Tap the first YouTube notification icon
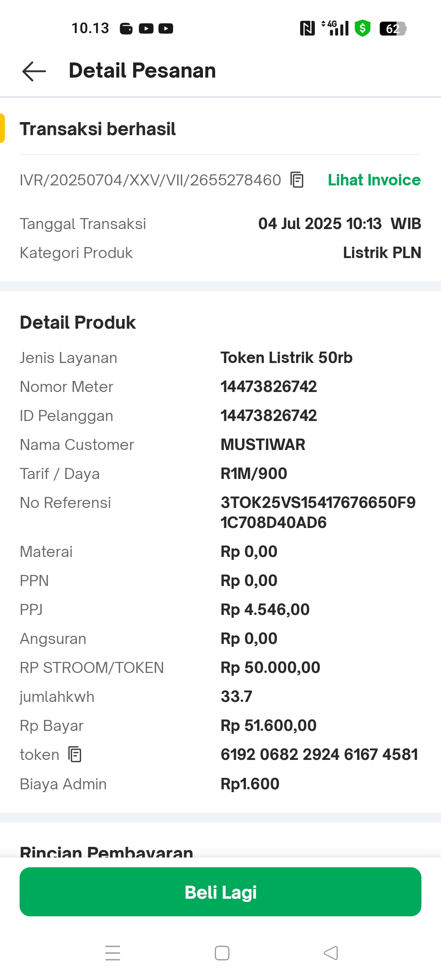The image size is (441, 980). tap(146, 29)
